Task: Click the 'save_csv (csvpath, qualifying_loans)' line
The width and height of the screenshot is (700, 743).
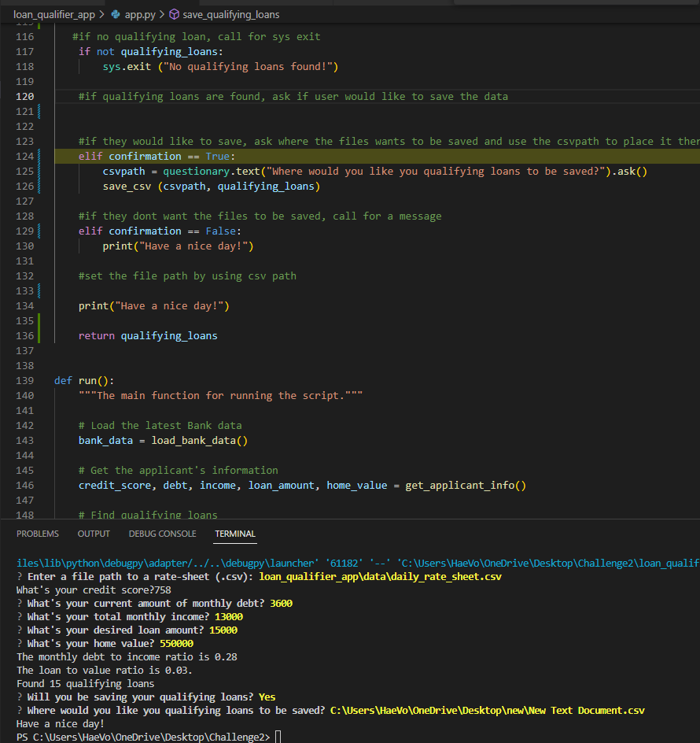Action: click(212, 187)
